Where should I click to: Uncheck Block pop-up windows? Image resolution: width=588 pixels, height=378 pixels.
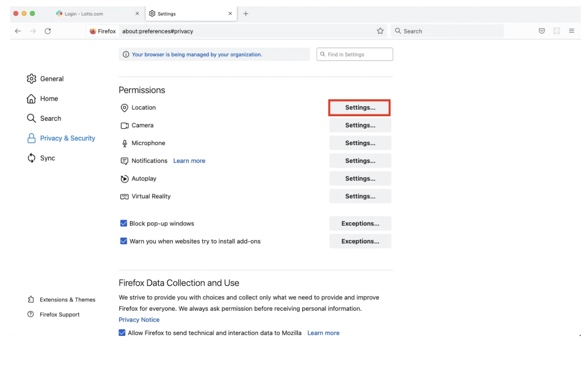pyautogui.click(x=123, y=223)
